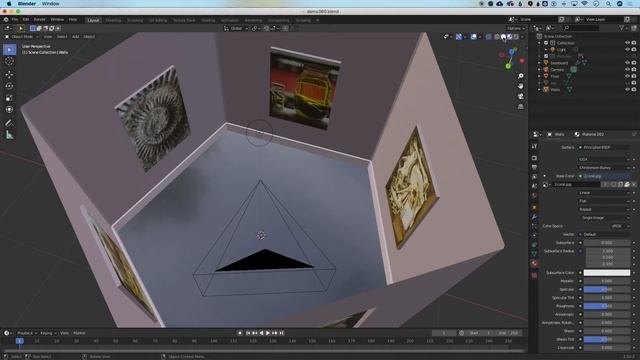Switch perspective/orthographic grid icon
Viewport: 640px width, 360px height.
pyautogui.click(x=520, y=107)
